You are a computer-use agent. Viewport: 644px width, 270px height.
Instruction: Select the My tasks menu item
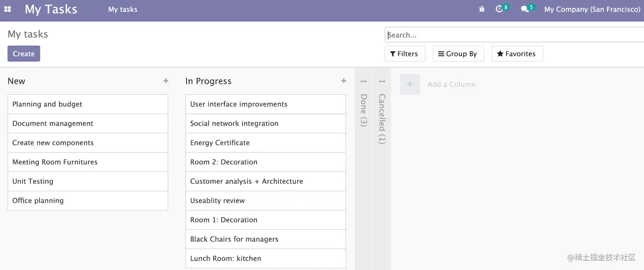(x=123, y=9)
